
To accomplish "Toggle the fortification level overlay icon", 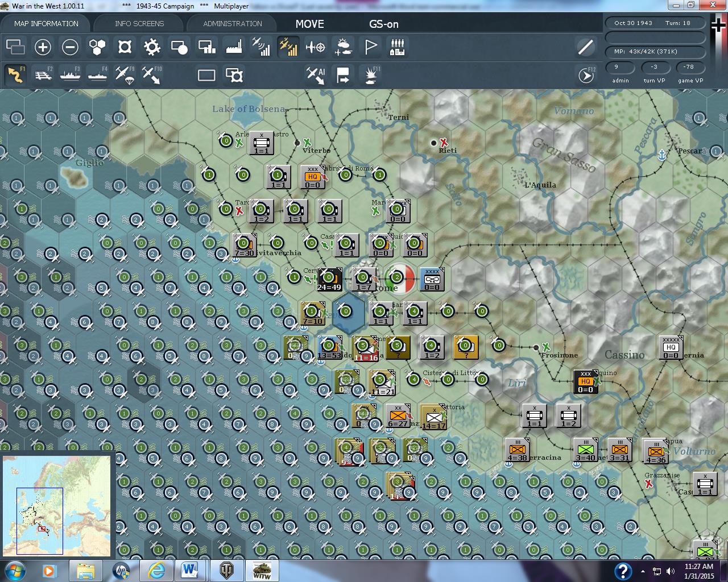I will click(125, 47).
